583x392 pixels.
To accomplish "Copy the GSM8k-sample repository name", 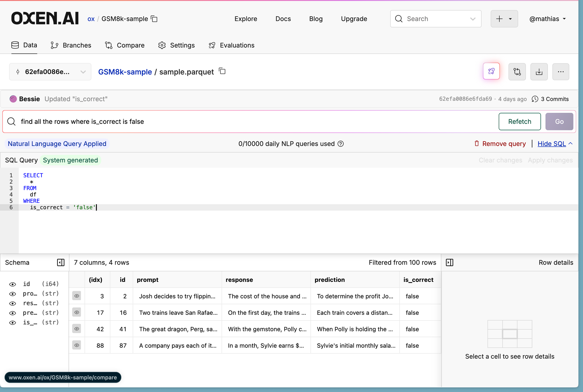I will 154,19.
